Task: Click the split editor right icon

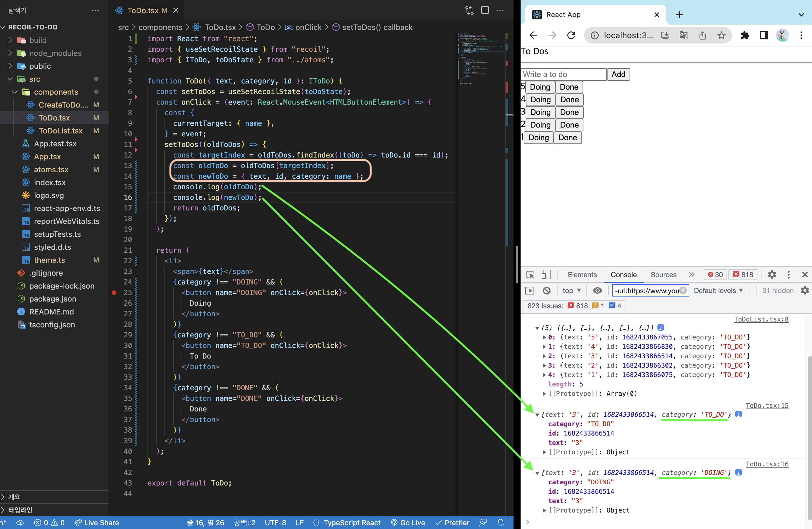Action: pos(485,10)
